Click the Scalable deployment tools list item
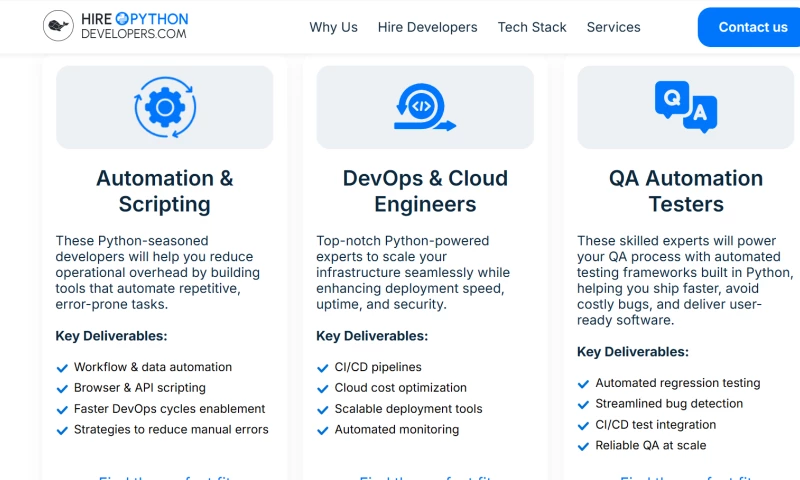 [x=408, y=409]
